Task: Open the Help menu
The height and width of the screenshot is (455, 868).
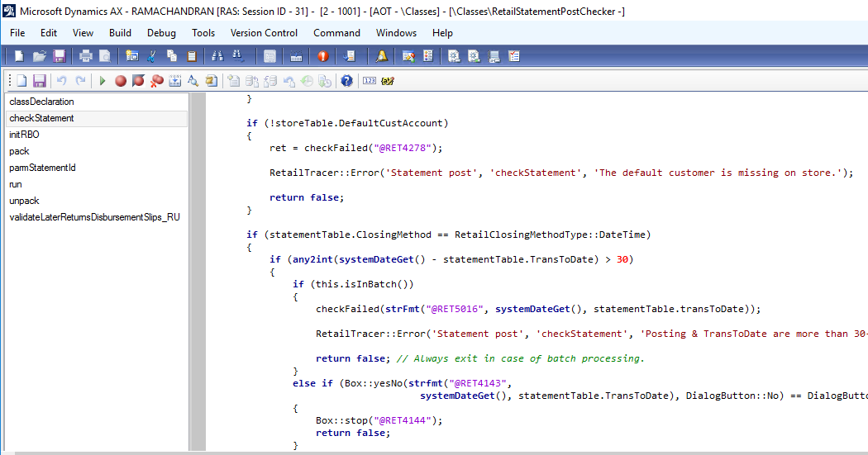Action: point(442,33)
